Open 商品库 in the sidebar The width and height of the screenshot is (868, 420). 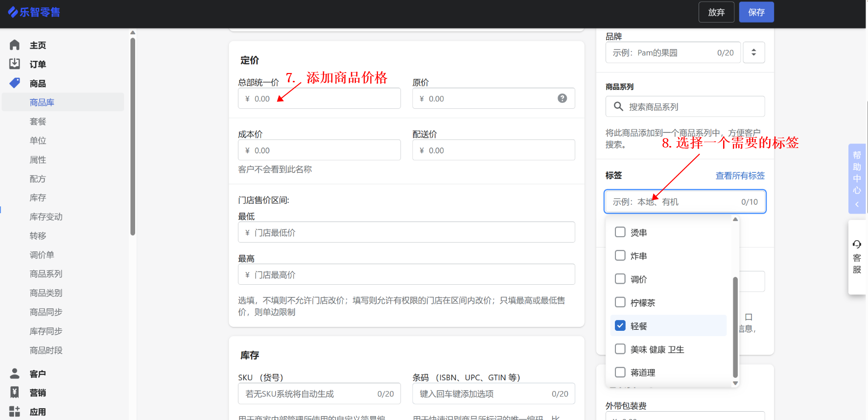point(63,102)
